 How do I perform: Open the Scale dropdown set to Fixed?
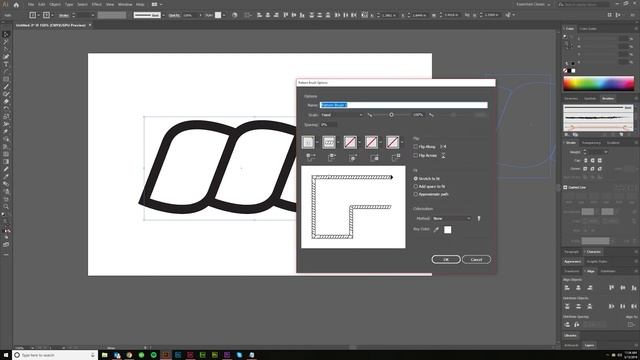point(342,115)
